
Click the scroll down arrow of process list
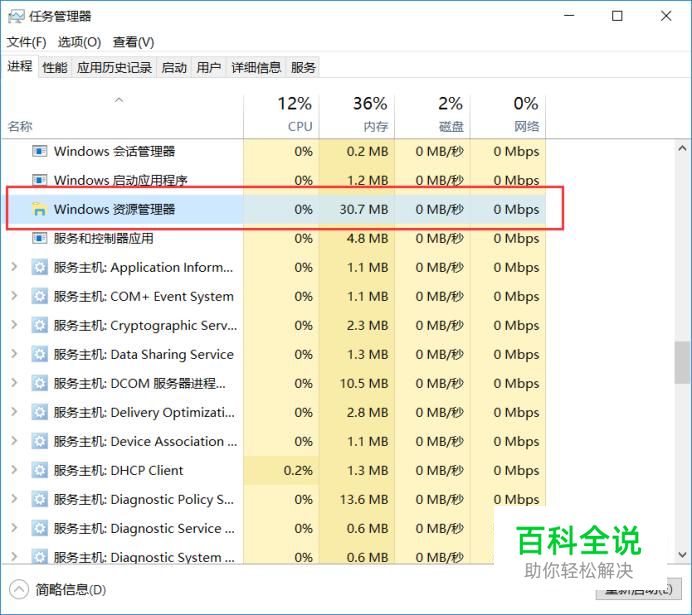(x=682, y=555)
